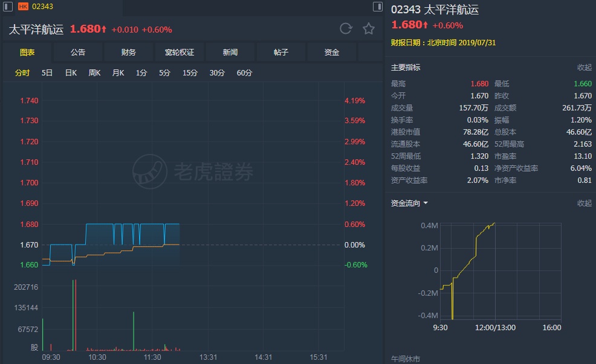The width and height of the screenshot is (596, 364).
Task: Click the refresh icon beside the stock price
Action: pyautogui.click(x=346, y=29)
